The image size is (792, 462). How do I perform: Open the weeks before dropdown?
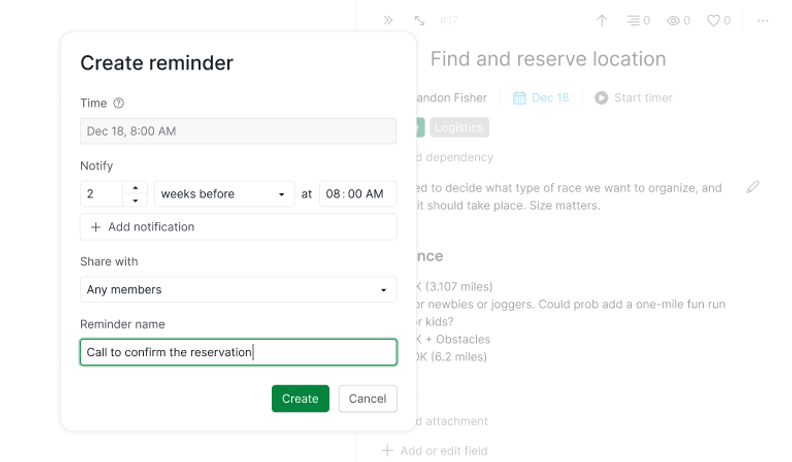[224, 194]
